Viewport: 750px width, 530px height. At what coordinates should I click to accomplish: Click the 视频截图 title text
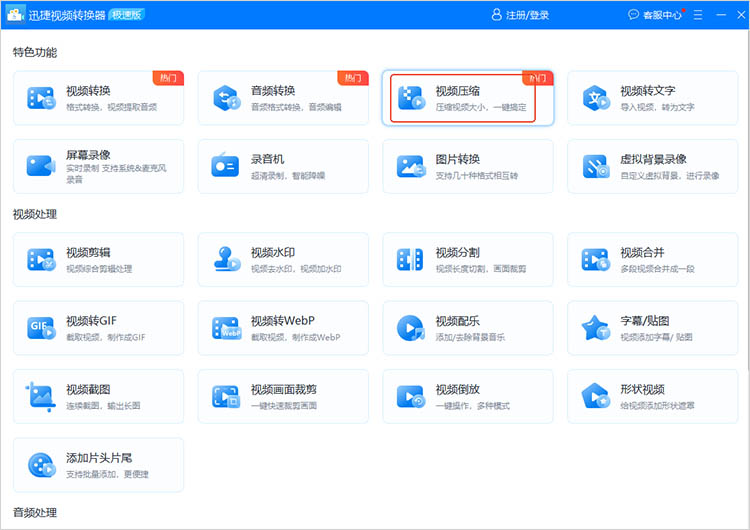tap(88, 389)
